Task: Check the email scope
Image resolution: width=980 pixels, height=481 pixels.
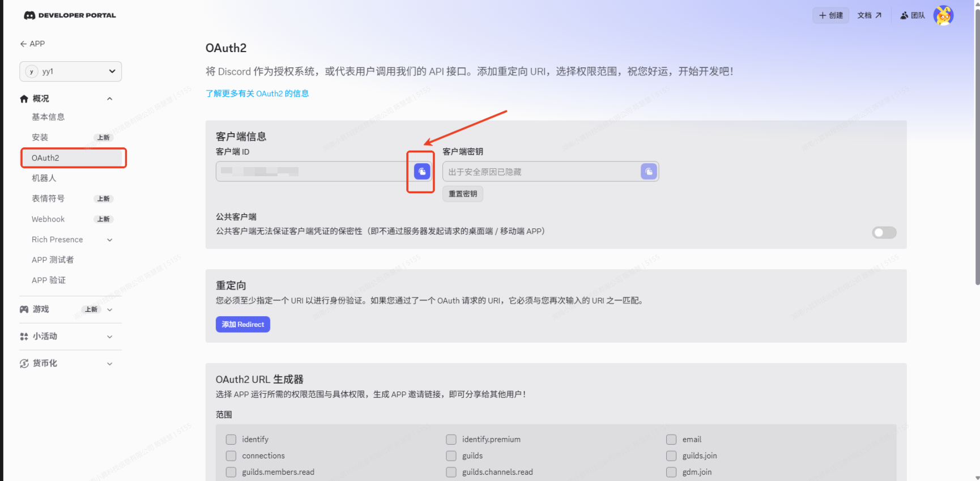Action: 671,439
